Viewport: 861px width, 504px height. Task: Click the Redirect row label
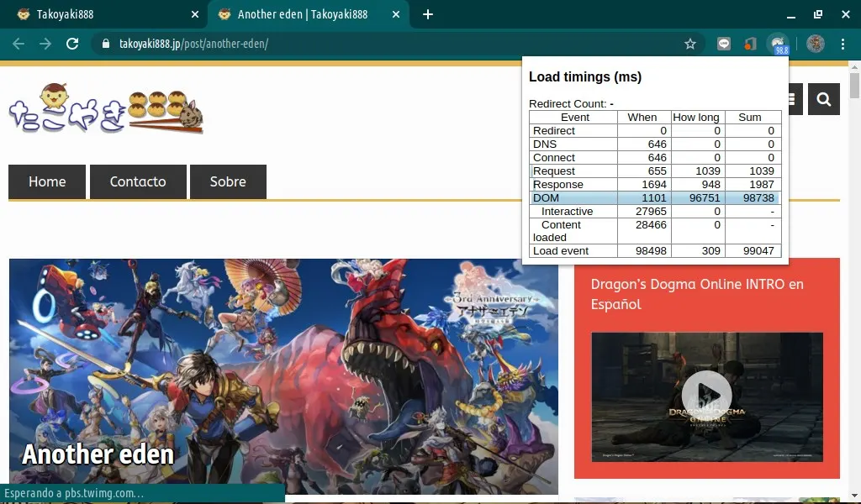(554, 130)
